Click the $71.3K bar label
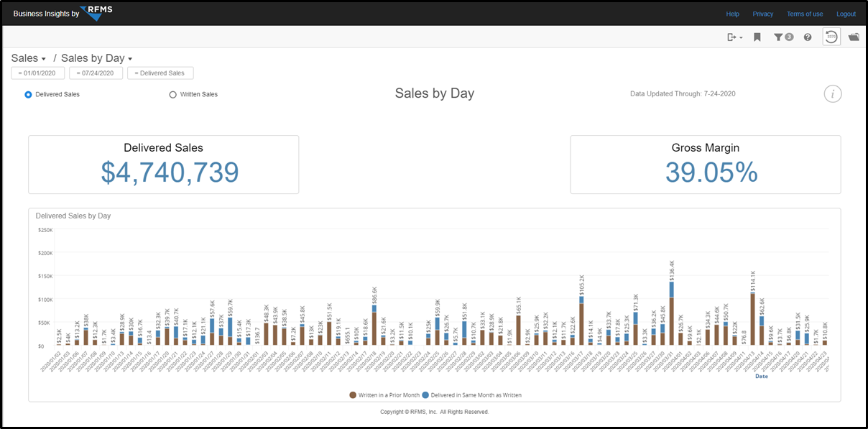Viewport: 868px width, 429px height. point(636,303)
